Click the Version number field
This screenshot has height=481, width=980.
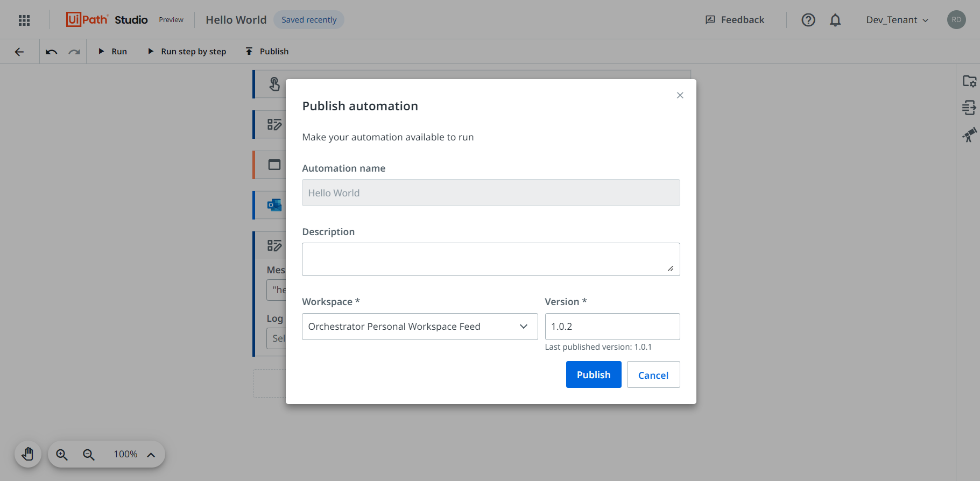612,327
